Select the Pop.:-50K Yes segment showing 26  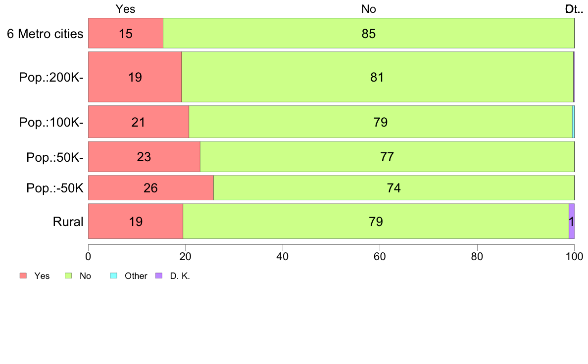151,187
